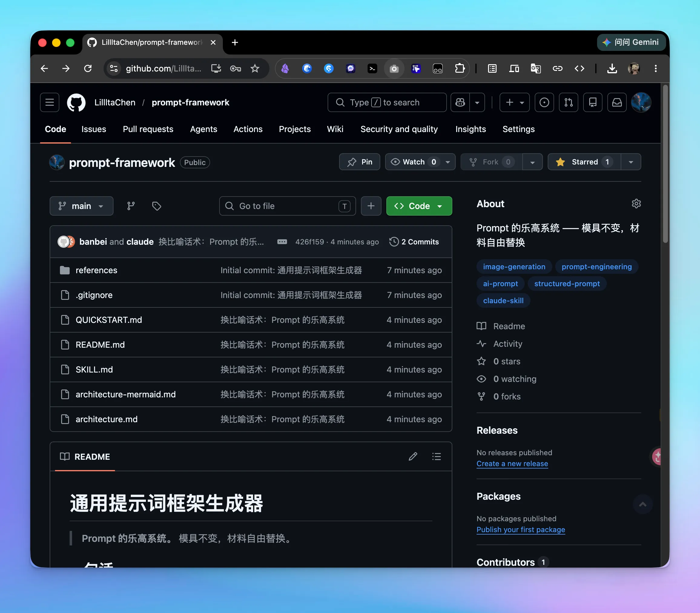
Task: Expand commit message ellipsis button
Action: click(x=282, y=242)
